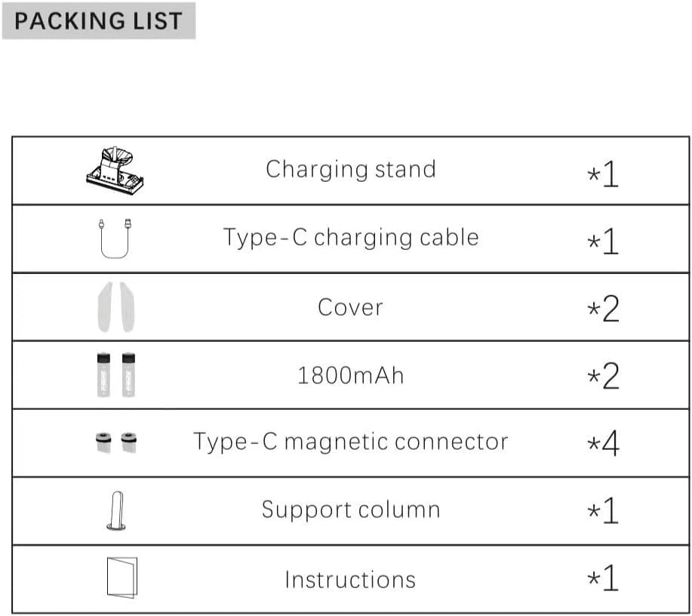Click the 1800mAh batteries icon

118,374
